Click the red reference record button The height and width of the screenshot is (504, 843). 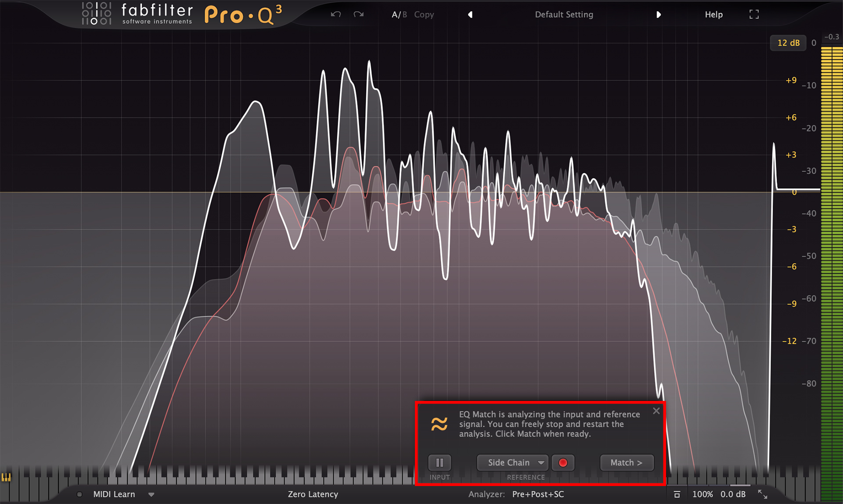[563, 462]
